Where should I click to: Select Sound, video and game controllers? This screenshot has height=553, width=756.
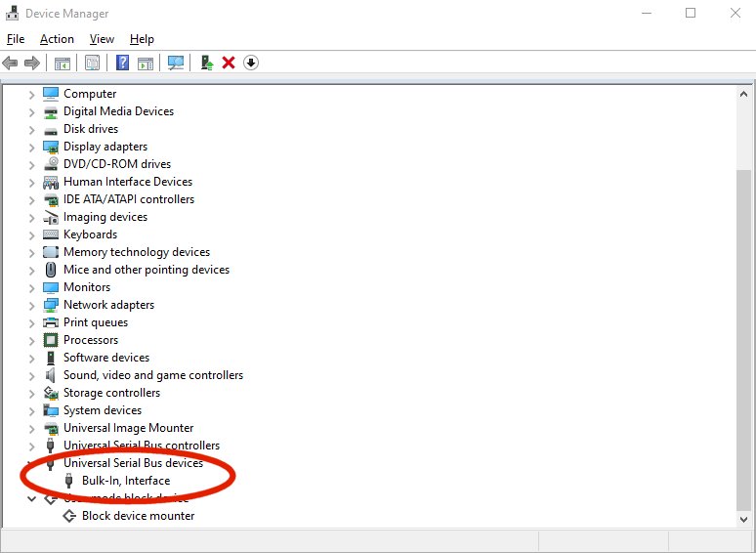pyautogui.click(x=153, y=375)
